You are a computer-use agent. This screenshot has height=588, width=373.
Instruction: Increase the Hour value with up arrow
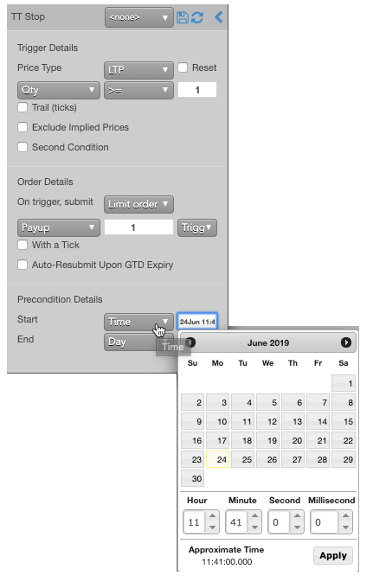[x=212, y=515]
